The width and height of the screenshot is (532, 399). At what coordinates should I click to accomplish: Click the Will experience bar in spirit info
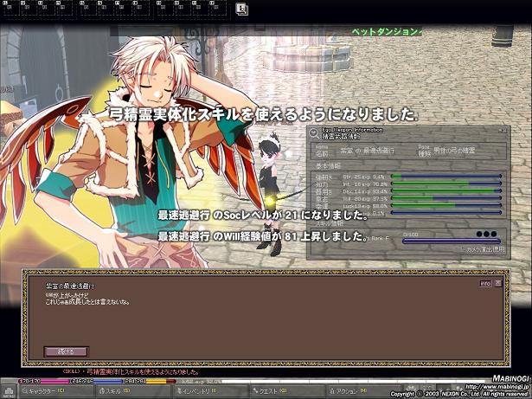(x=446, y=198)
